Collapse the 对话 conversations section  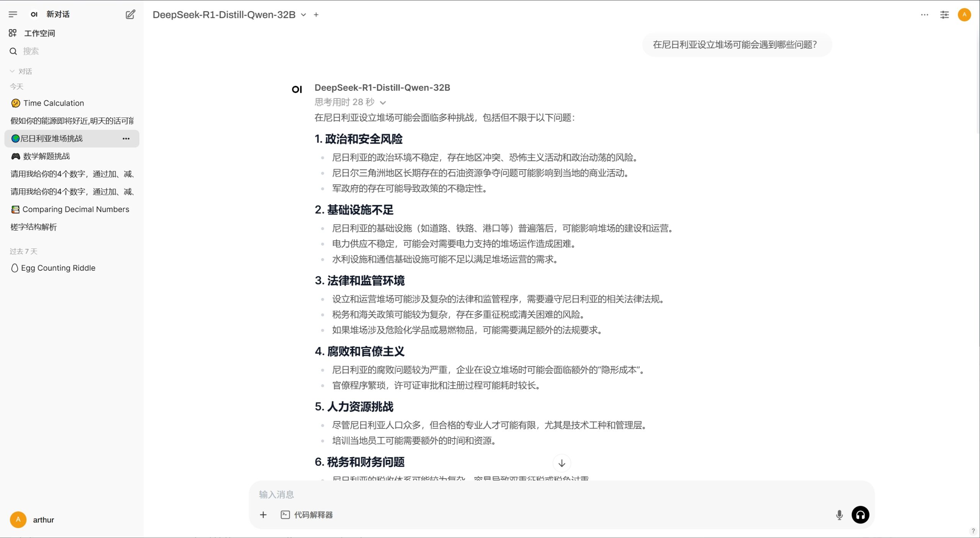pyautogui.click(x=21, y=71)
